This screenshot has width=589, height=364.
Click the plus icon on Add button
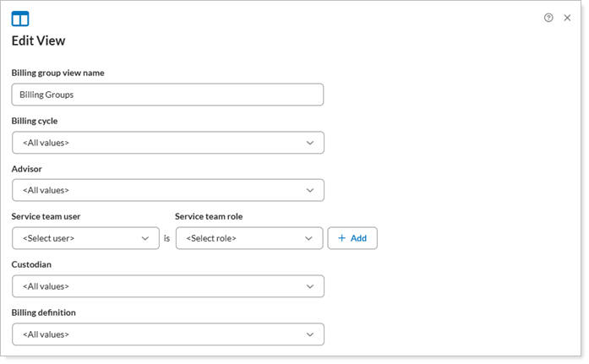point(342,238)
